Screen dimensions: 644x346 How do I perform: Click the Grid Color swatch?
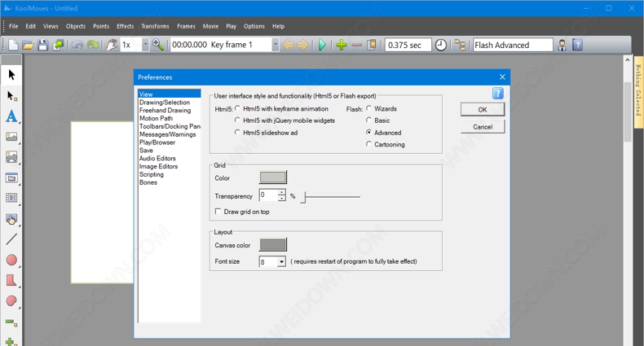click(273, 177)
